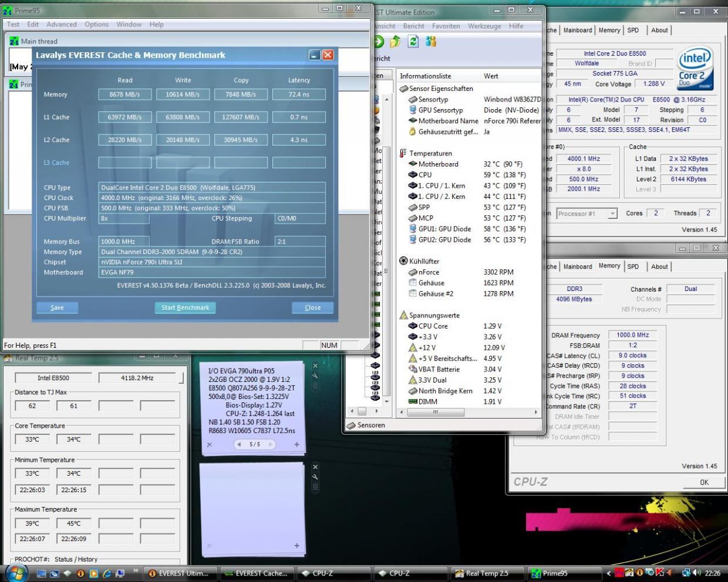
Task: Select the CPU Core voltage row
Action: (469, 326)
